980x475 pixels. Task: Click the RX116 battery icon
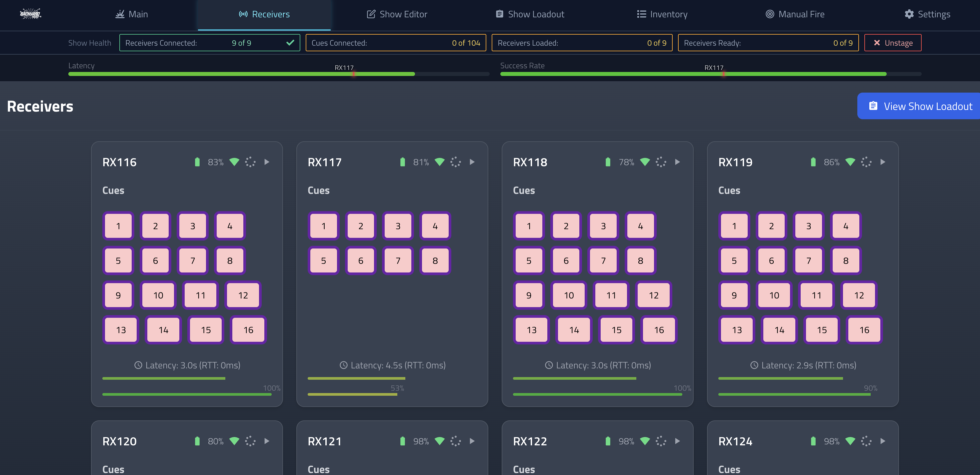click(197, 162)
